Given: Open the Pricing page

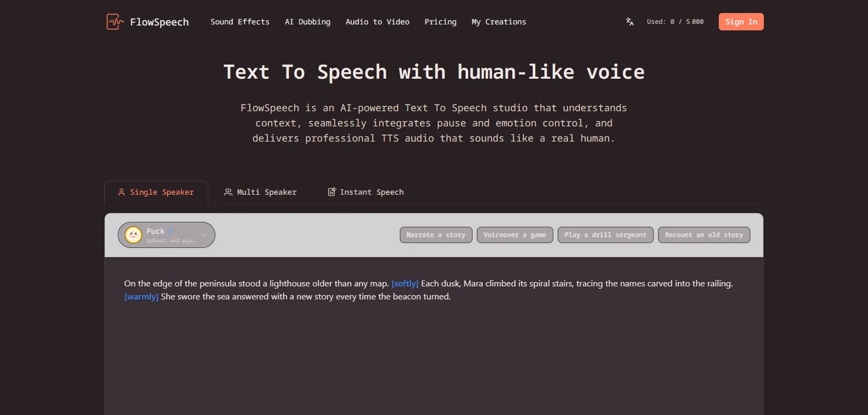Looking at the screenshot, I should pyautogui.click(x=441, y=22).
